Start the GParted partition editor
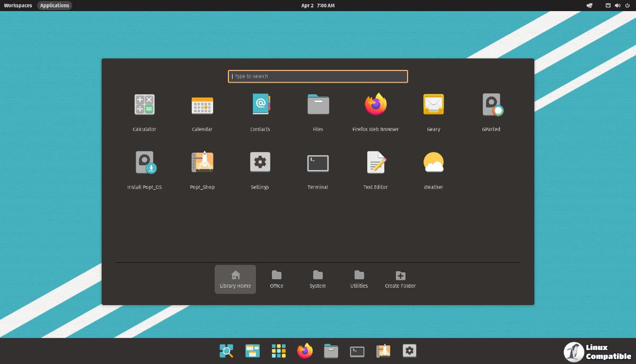The width and height of the screenshot is (636, 364). point(491,105)
